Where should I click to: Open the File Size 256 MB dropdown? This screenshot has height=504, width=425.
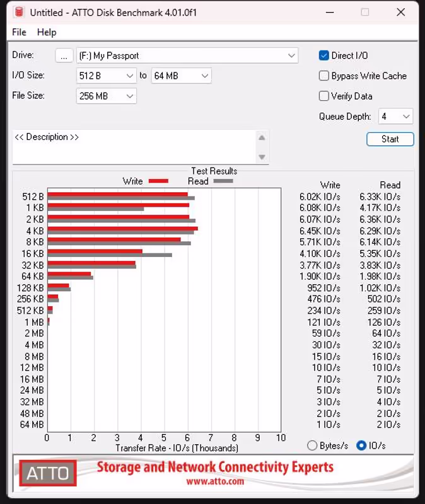point(106,96)
